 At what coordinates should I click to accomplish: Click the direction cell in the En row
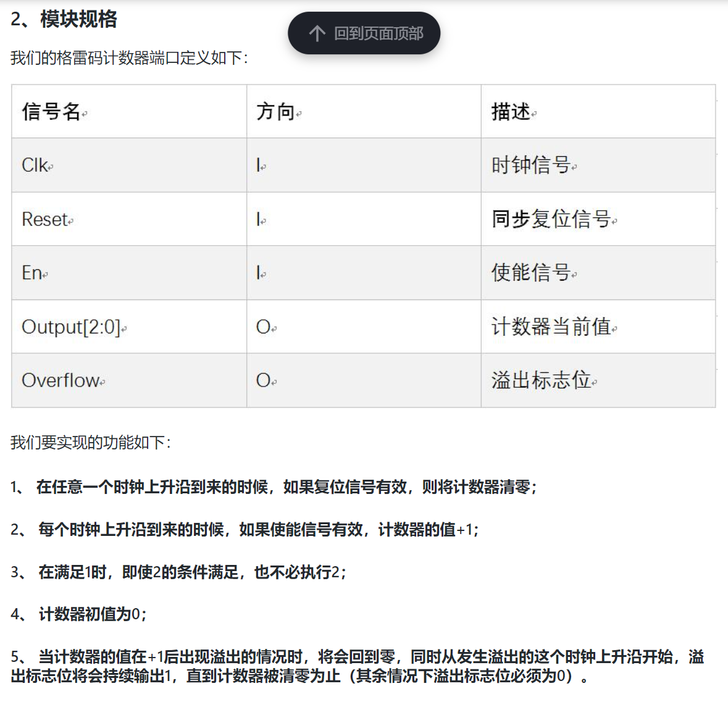(364, 272)
